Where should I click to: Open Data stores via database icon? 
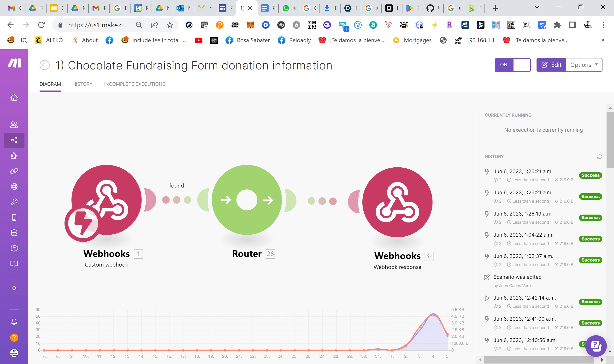point(14,233)
